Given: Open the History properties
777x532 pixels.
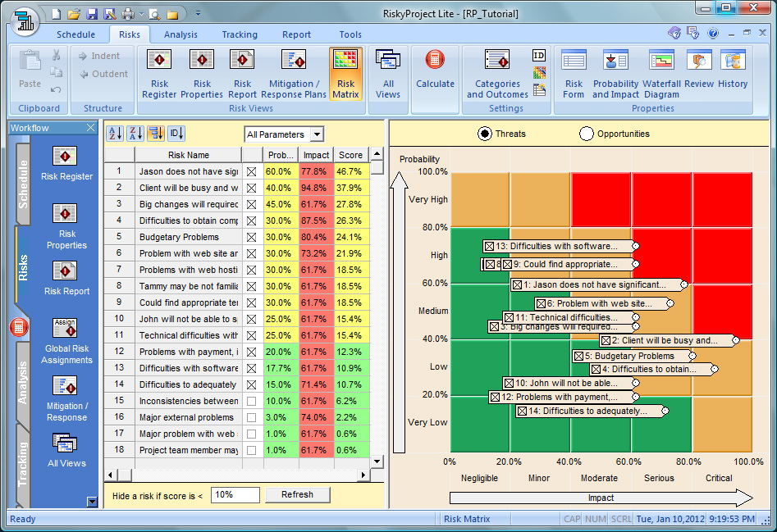Looking at the screenshot, I should 733,70.
